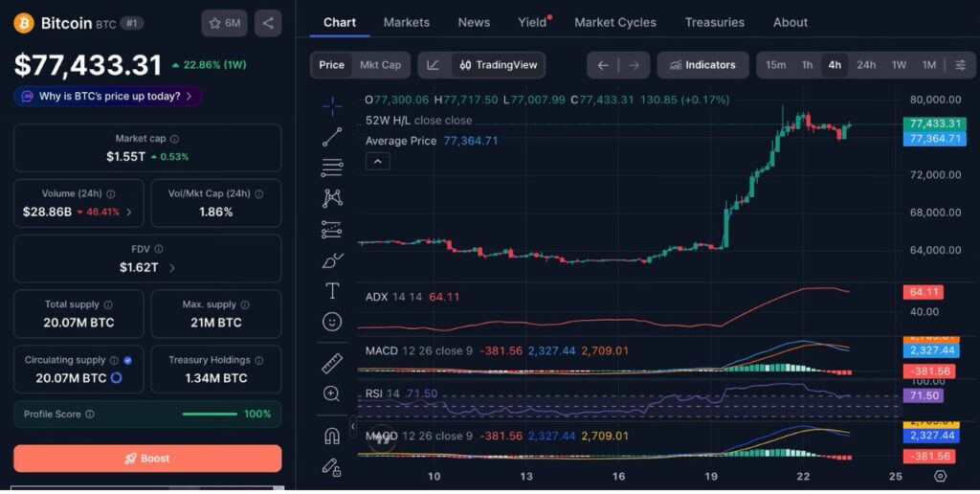Click the Boost button

click(147, 459)
